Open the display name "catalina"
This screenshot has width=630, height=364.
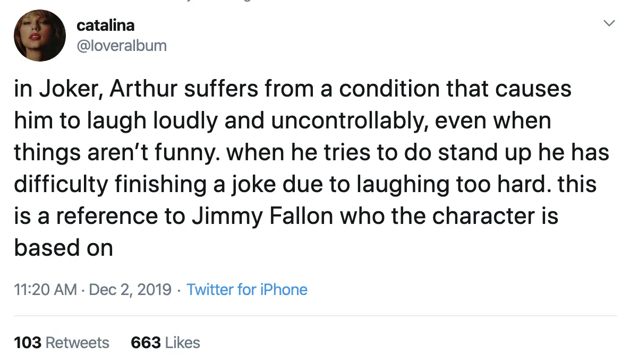pos(106,25)
